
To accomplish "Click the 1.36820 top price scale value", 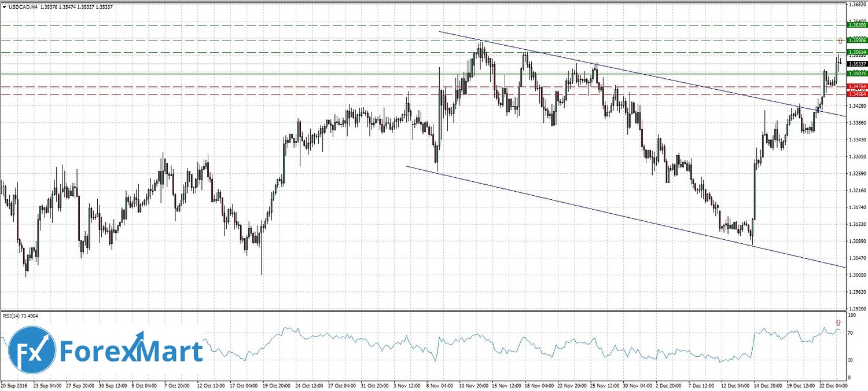I will [856, 5].
